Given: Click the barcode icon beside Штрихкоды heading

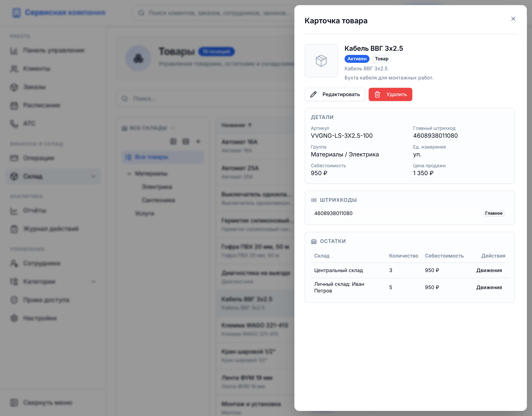Looking at the screenshot, I should pos(314,200).
